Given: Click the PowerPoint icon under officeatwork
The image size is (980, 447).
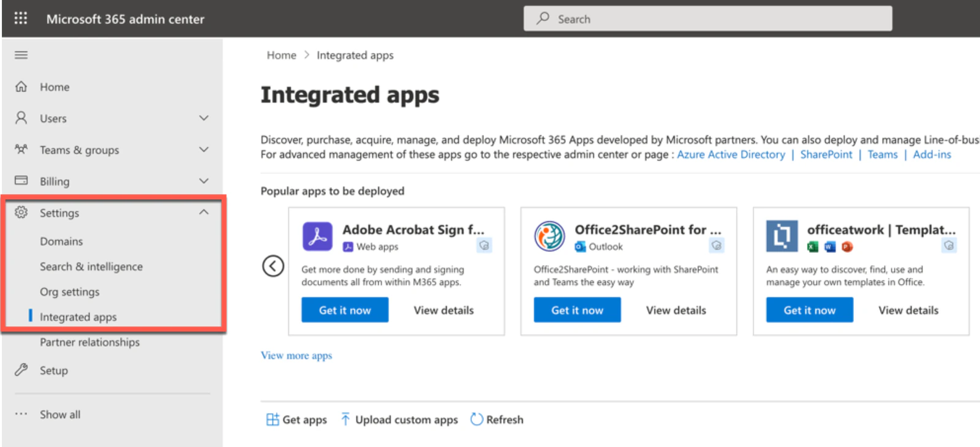Looking at the screenshot, I should tap(847, 247).
